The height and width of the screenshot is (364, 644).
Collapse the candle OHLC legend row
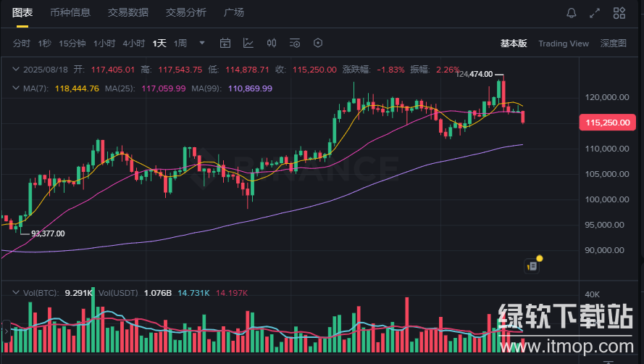pos(17,70)
